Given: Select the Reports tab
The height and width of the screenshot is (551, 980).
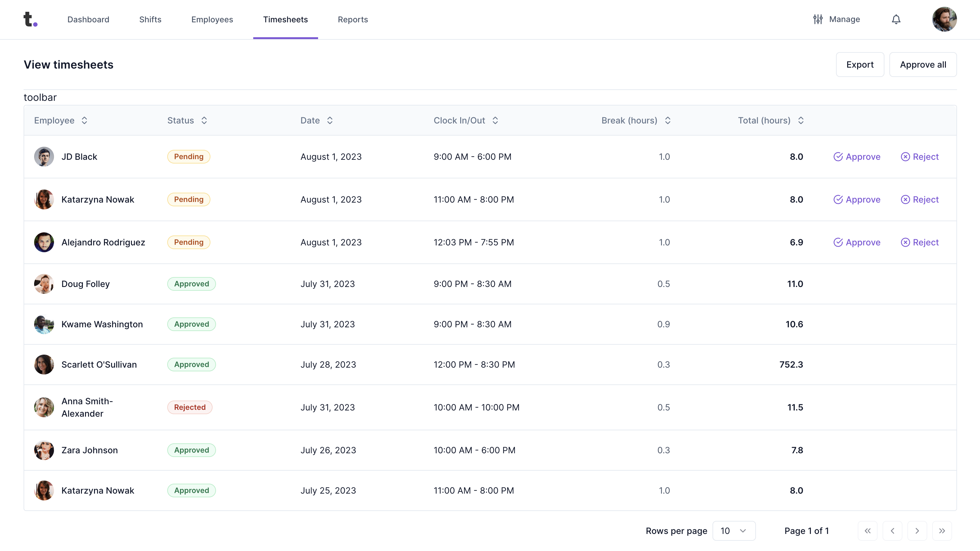Looking at the screenshot, I should tap(353, 19).
